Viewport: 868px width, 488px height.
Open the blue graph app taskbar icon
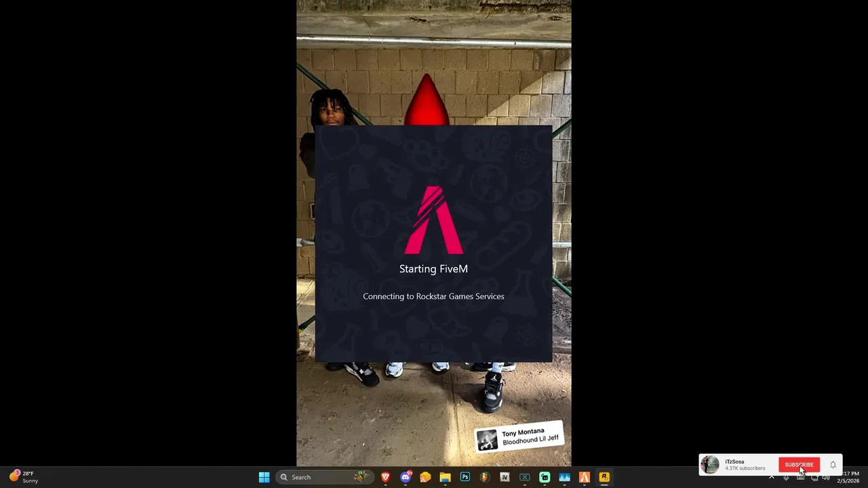[564, 477]
